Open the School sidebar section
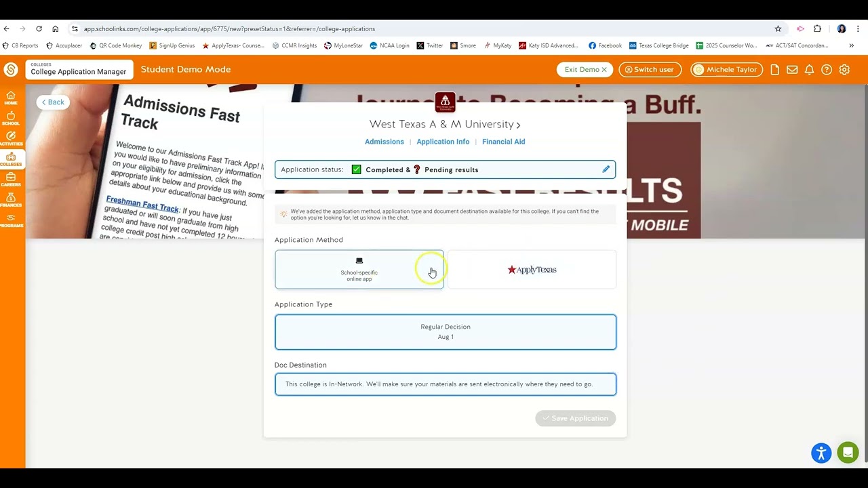Screen dimensions: 868x488 [x=11, y=118]
